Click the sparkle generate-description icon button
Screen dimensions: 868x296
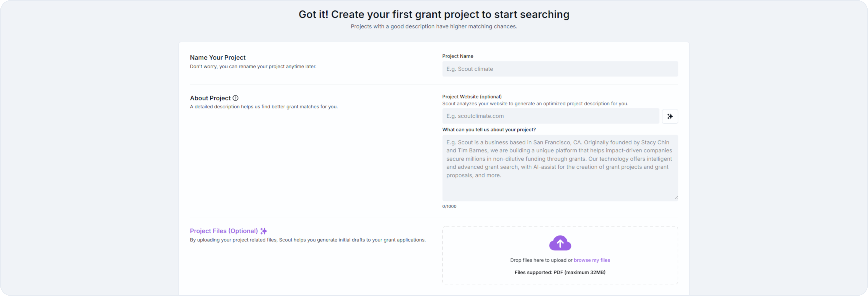point(669,116)
